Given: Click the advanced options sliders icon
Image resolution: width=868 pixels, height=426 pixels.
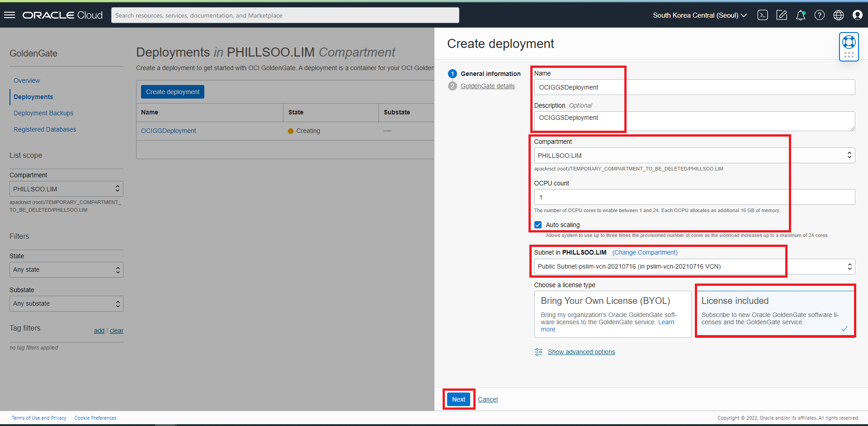Looking at the screenshot, I should coord(538,352).
